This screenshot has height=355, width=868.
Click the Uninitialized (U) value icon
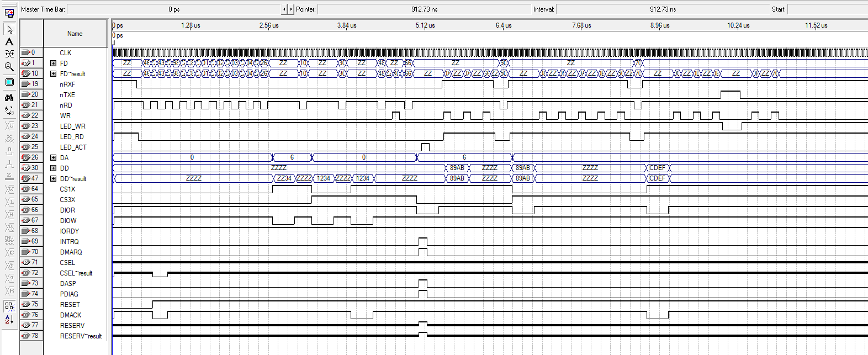pyautogui.click(x=9, y=126)
